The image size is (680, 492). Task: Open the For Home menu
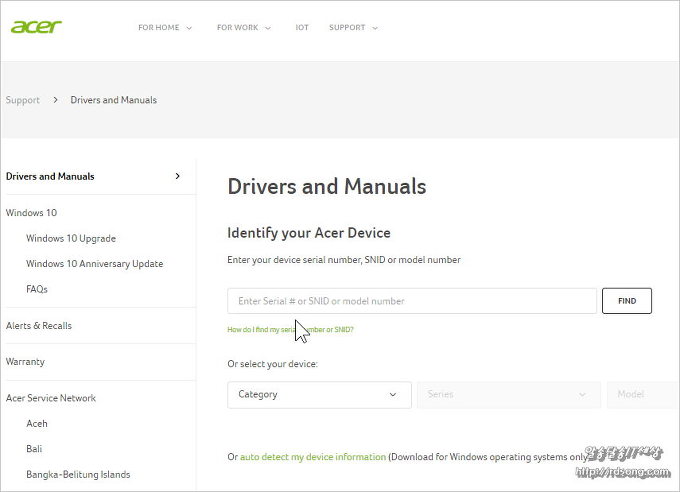165,28
